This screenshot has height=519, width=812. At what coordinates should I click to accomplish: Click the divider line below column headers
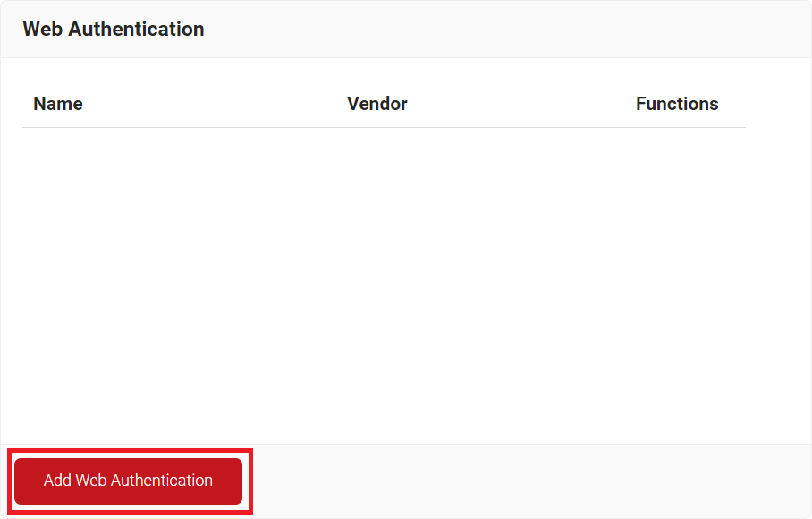(x=383, y=127)
